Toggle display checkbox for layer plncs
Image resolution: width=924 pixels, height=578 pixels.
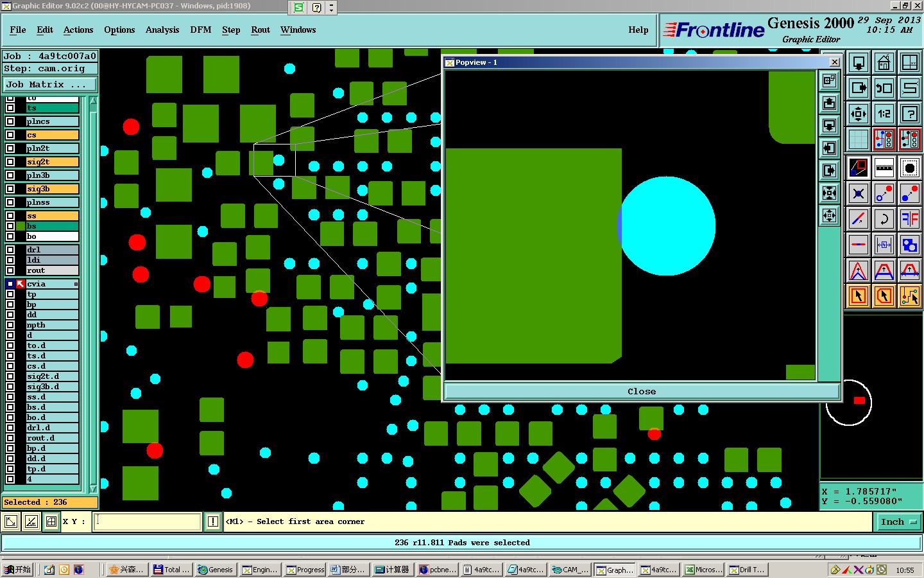[10, 121]
